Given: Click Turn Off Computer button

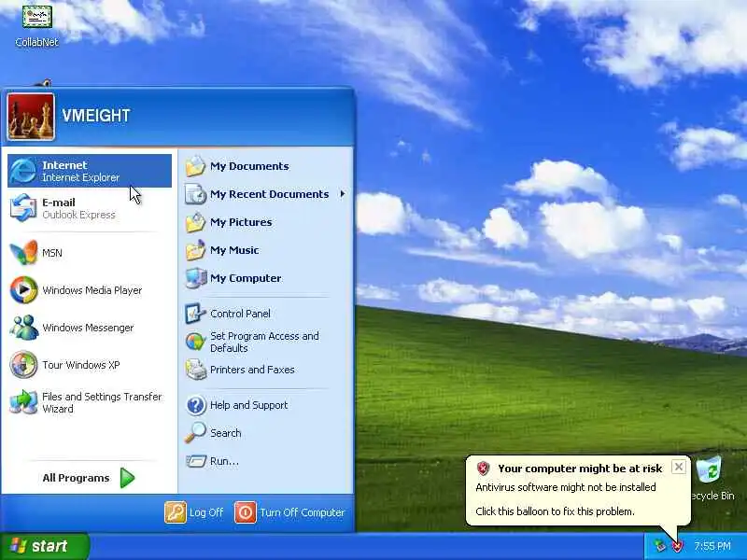Looking at the screenshot, I should [289, 512].
